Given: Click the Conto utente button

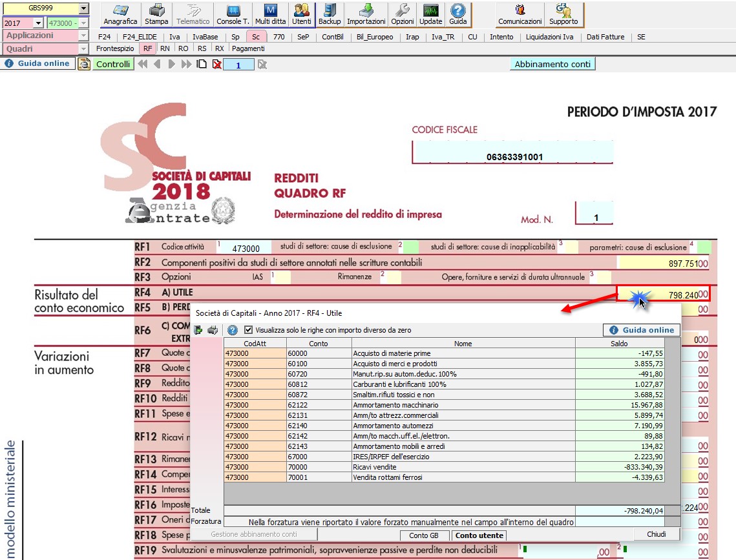Looking at the screenshot, I should click(479, 535).
